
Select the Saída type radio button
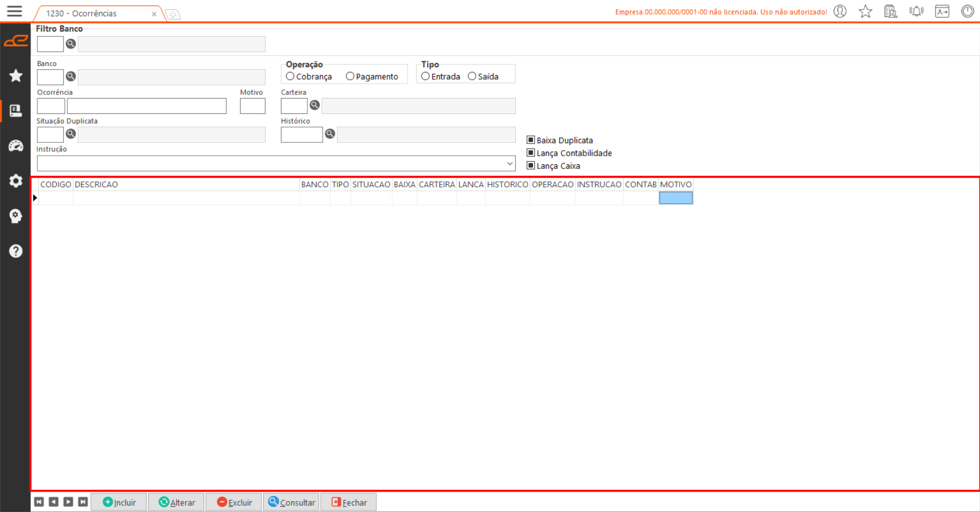click(472, 77)
